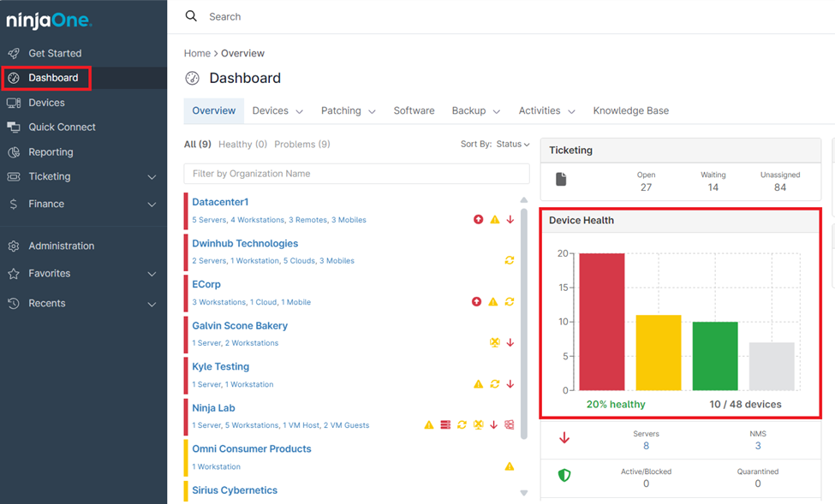The image size is (835, 504).
Task: Toggle the All (9) filter
Action: 196,144
